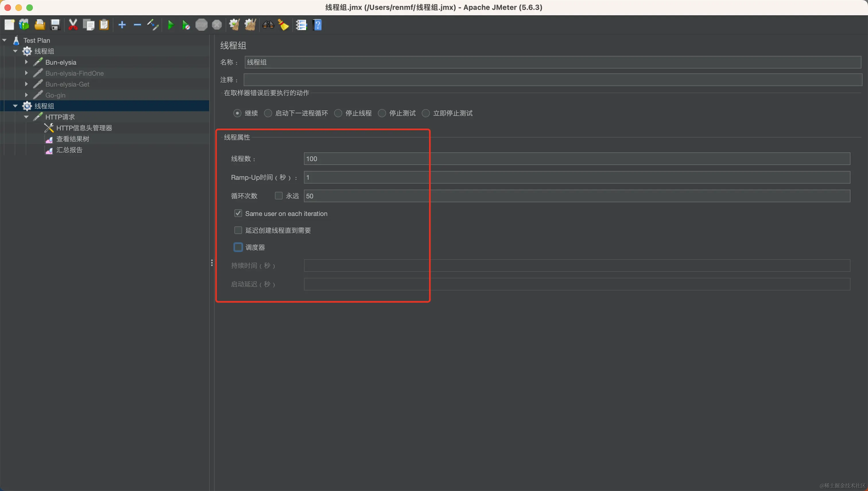Select the disabled Go-gin row
Viewport: 868px width, 491px height.
(x=55, y=95)
